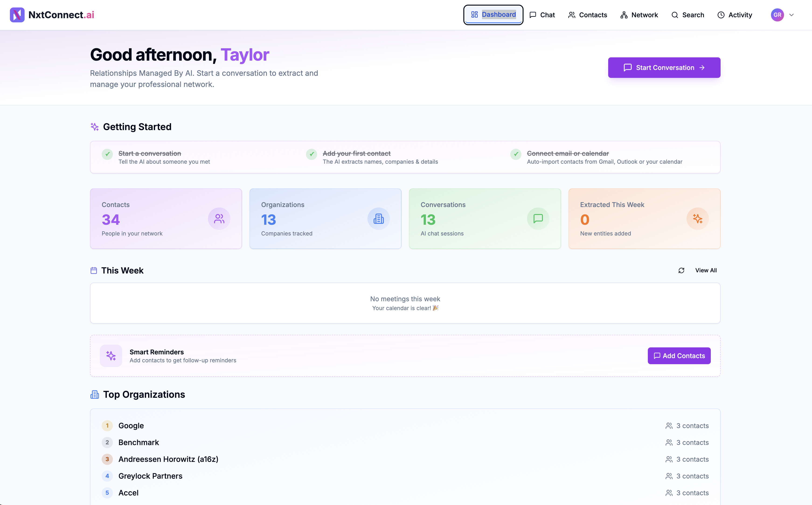812x505 pixels.
Task: Open the Google organization row
Action: (405, 425)
